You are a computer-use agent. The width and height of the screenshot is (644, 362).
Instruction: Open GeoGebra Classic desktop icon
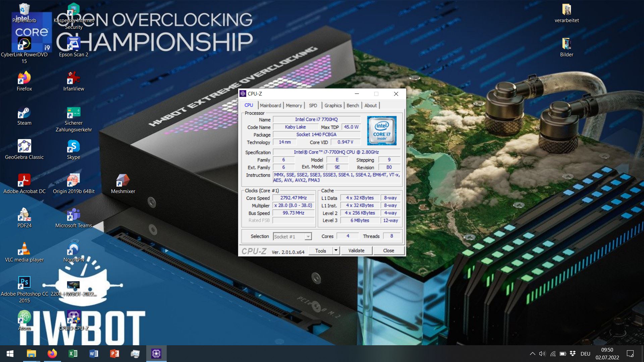point(24,149)
